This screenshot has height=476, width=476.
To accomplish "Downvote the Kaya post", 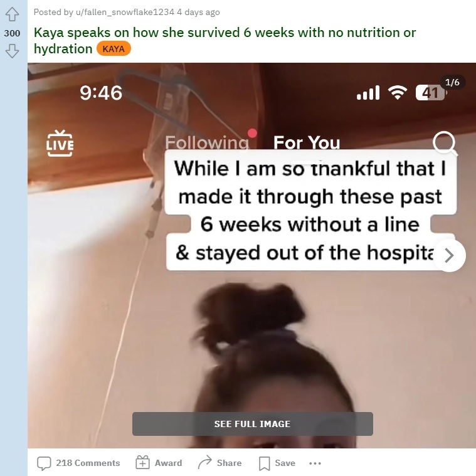I will [12, 51].
